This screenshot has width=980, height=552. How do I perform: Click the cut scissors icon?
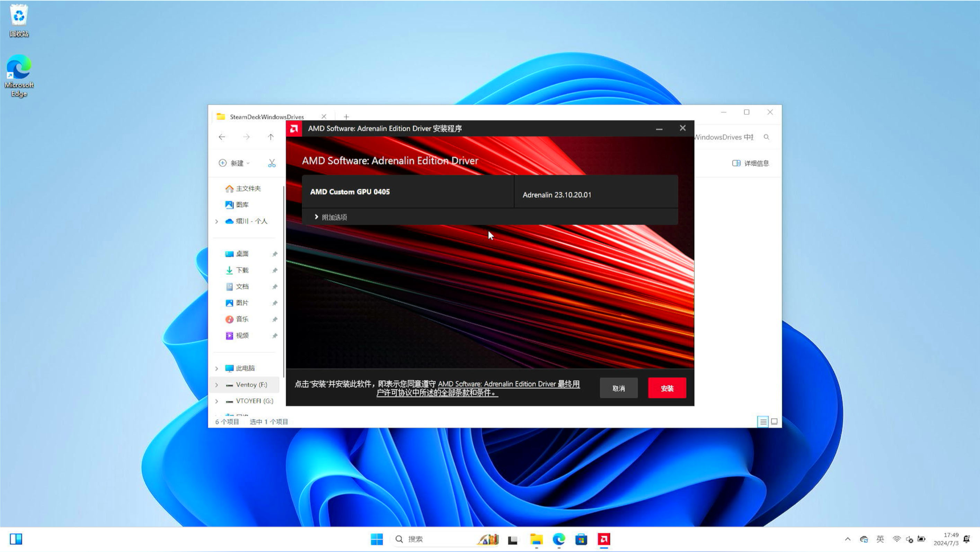tap(272, 163)
